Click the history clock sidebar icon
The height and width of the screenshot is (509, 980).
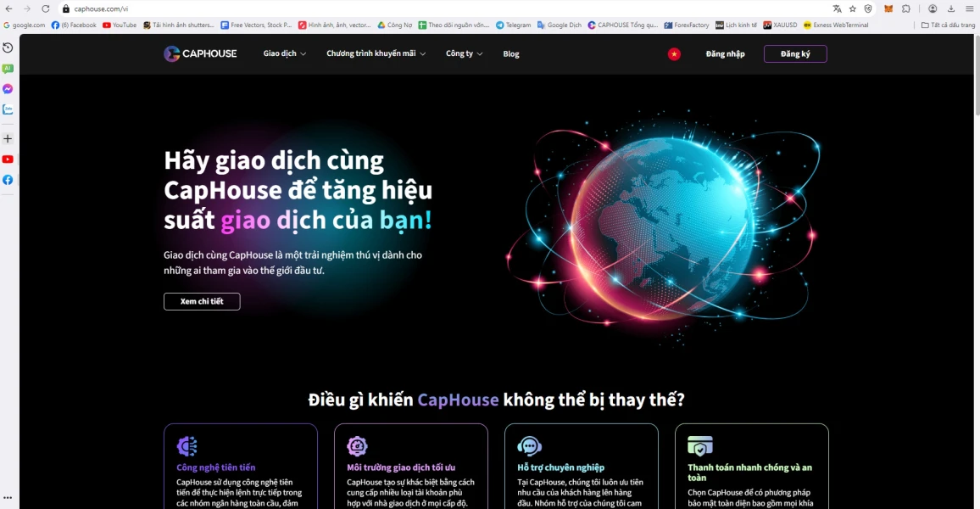pyautogui.click(x=8, y=48)
